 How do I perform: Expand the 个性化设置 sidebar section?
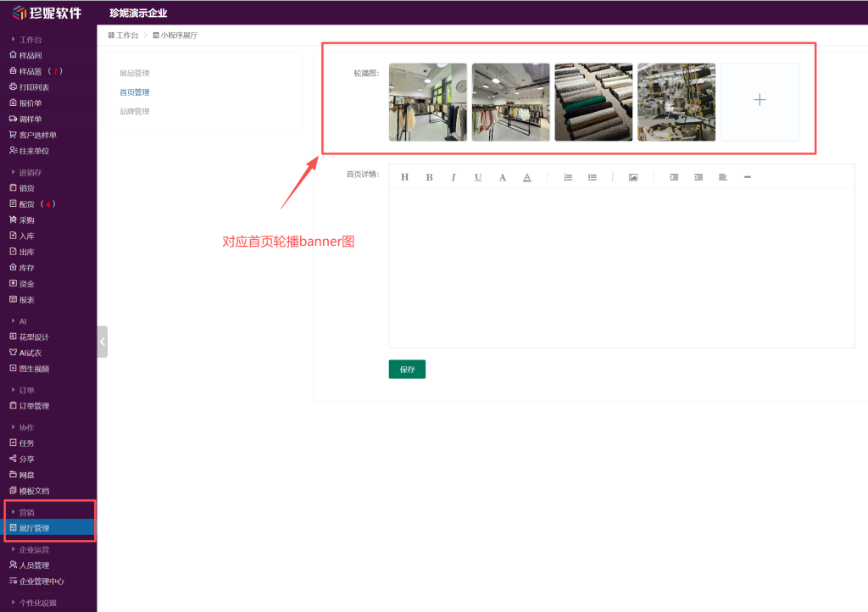[37, 603]
